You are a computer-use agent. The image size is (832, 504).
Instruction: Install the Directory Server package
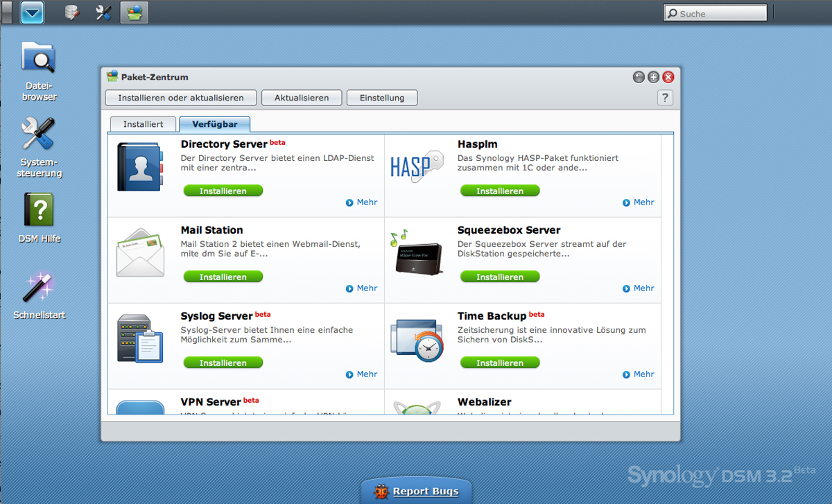(x=223, y=191)
